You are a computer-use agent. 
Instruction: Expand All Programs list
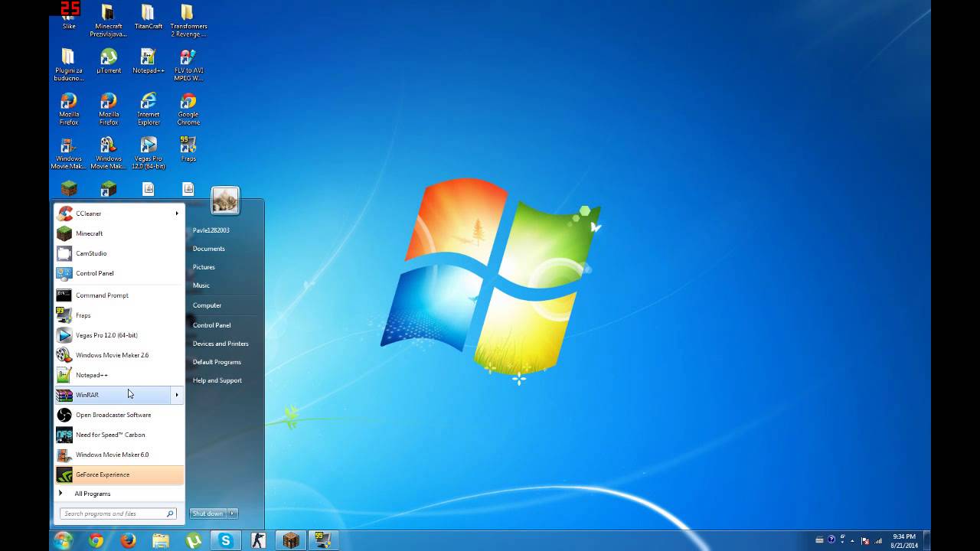click(119, 494)
